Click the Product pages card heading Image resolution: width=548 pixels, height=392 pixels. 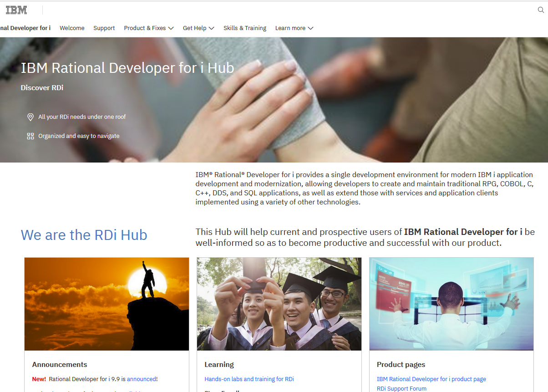click(401, 365)
